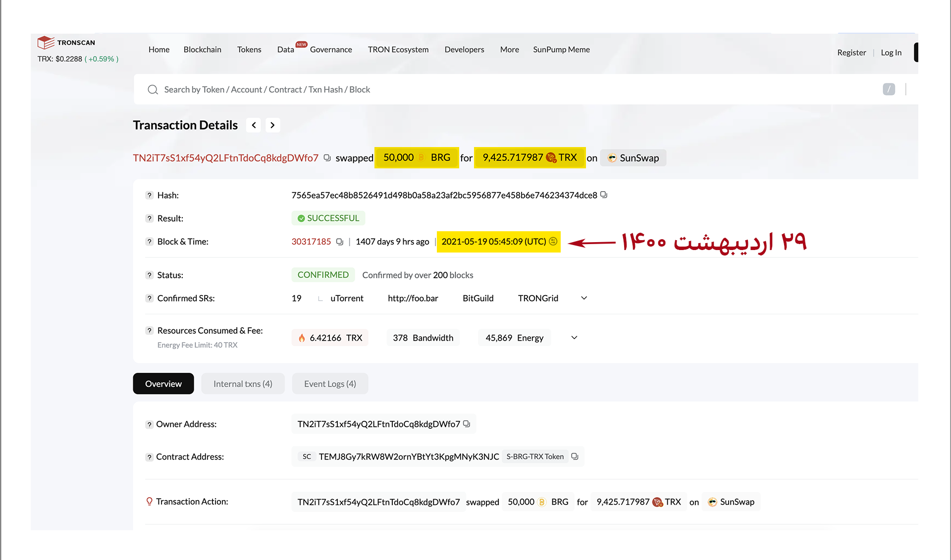
Task: Toggle UTC time format icon
Action: click(553, 242)
